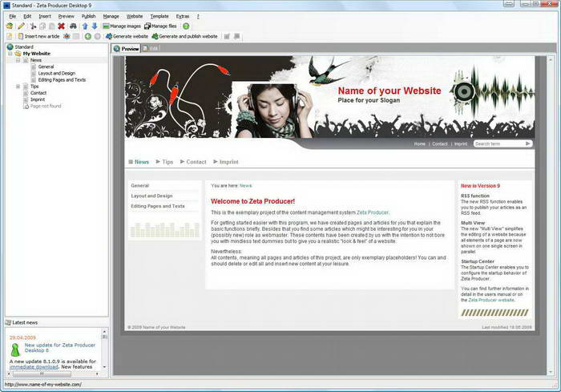Click Insert new article button
Image resolution: width=561 pixels, height=392 pixels.
tap(38, 36)
